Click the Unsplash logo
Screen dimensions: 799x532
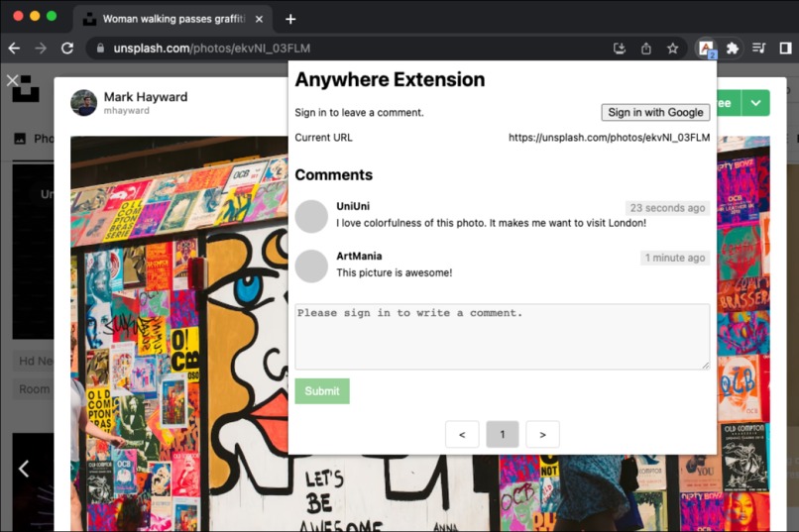point(26,89)
